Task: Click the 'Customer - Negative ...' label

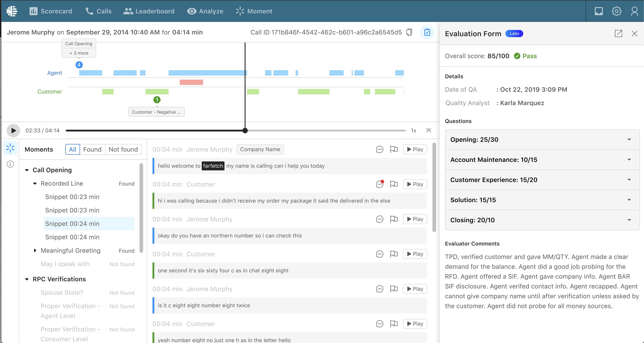Action: (x=157, y=112)
